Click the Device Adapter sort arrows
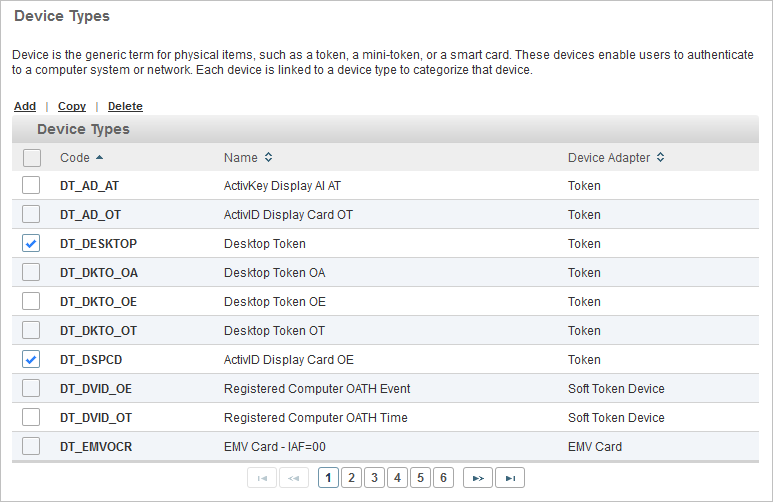This screenshot has height=502, width=773. (x=660, y=157)
